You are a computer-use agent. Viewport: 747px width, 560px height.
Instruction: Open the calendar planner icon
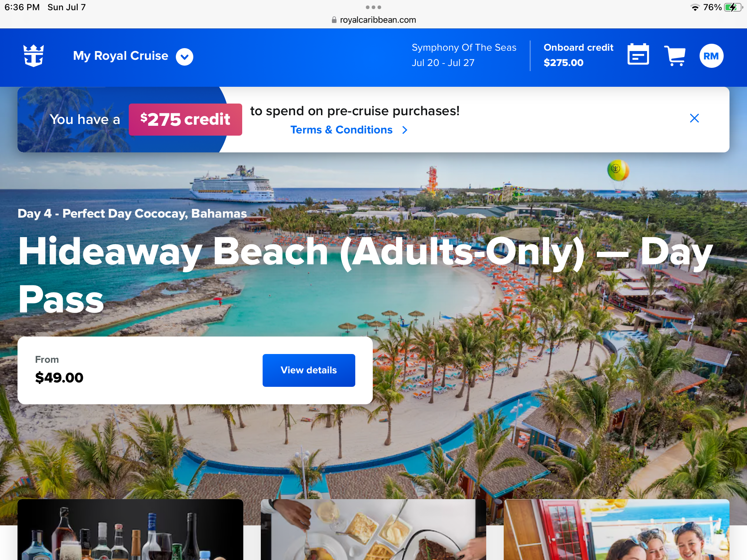click(x=638, y=54)
